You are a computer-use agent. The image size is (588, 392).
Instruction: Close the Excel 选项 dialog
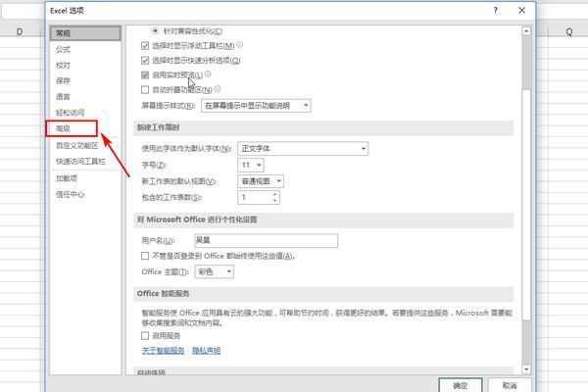point(522,11)
